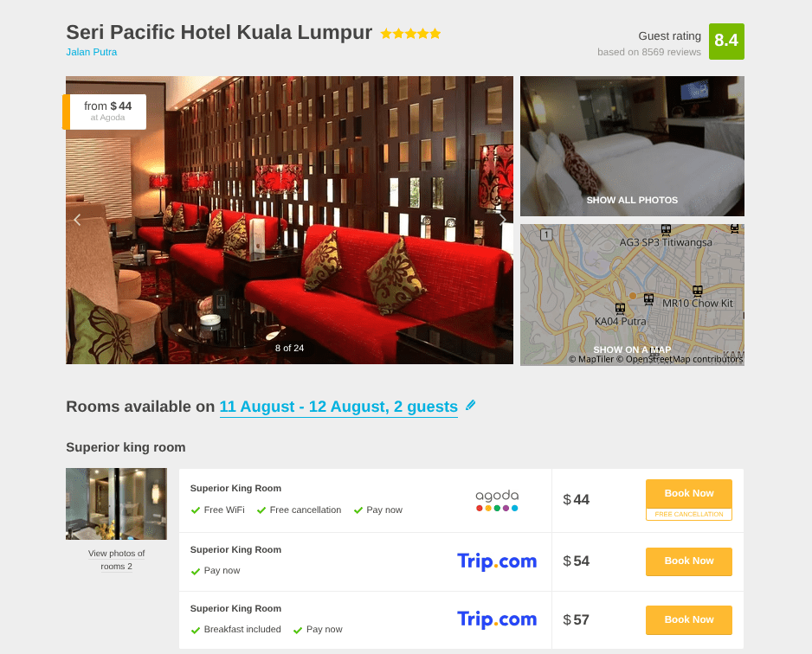Image resolution: width=812 pixels, height=654 pixels.
Task: Open the 11 August - 12 August dates link
Action: (x=338, y=407)
